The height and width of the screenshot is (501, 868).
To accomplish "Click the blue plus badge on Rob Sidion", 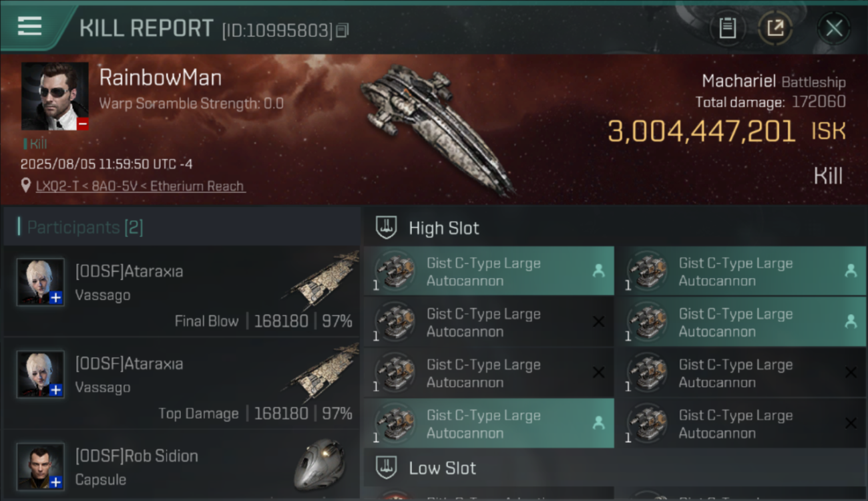I will point(57,482).
